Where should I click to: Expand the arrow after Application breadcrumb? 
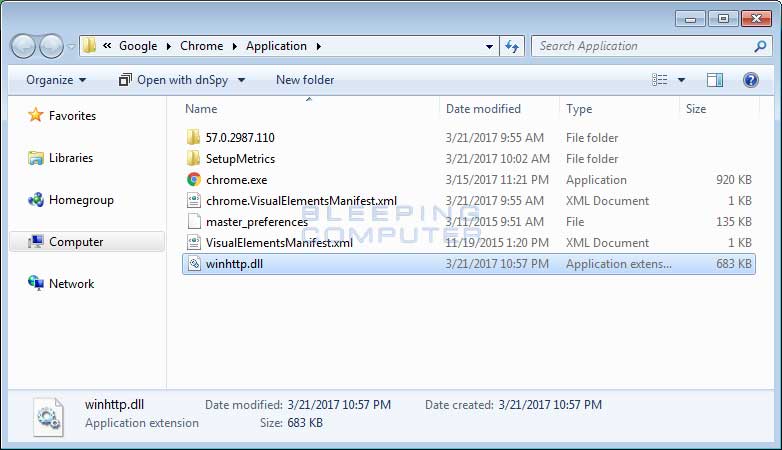319,46
